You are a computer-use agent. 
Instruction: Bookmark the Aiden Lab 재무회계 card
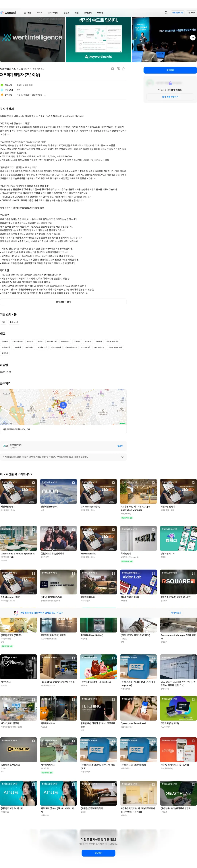[x=153, y=573]
